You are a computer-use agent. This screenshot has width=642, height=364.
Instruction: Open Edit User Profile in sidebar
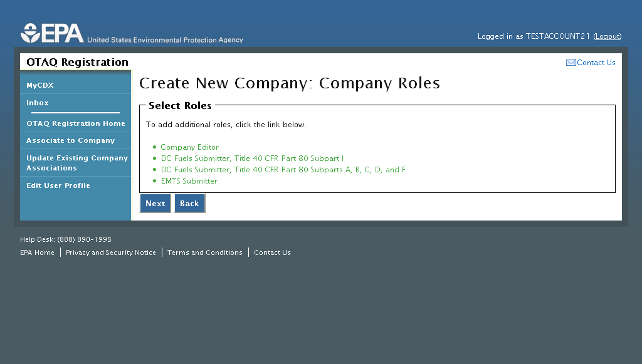click(x=58, y=185)
